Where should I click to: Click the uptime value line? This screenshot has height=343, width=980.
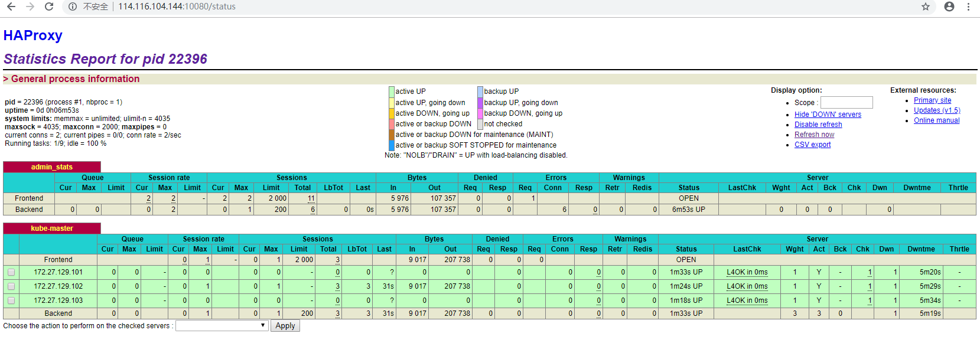[42, 110]
